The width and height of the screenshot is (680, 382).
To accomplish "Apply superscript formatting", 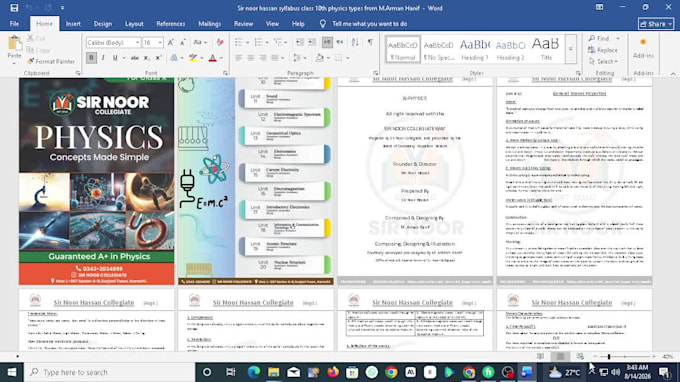I will [159, 58].
